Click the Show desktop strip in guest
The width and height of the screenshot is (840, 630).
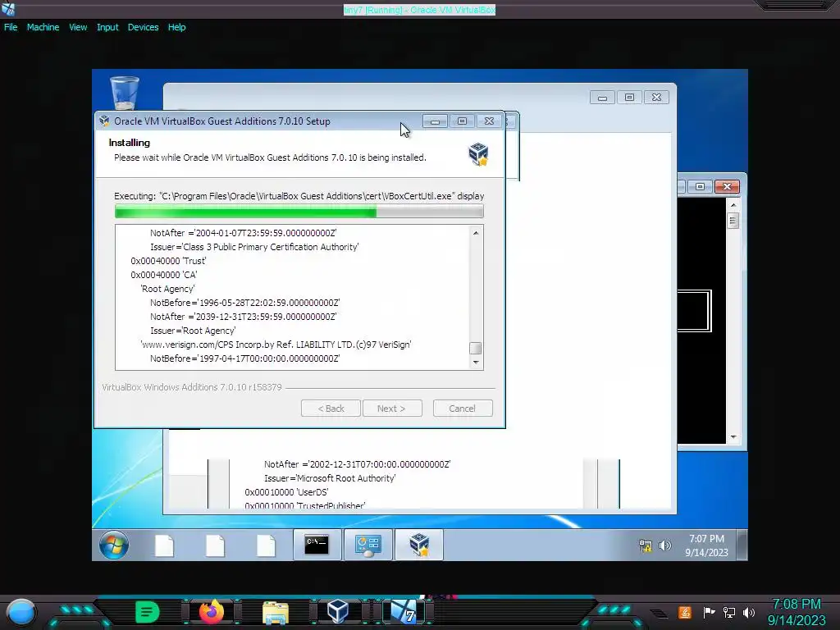pos(742,545)
